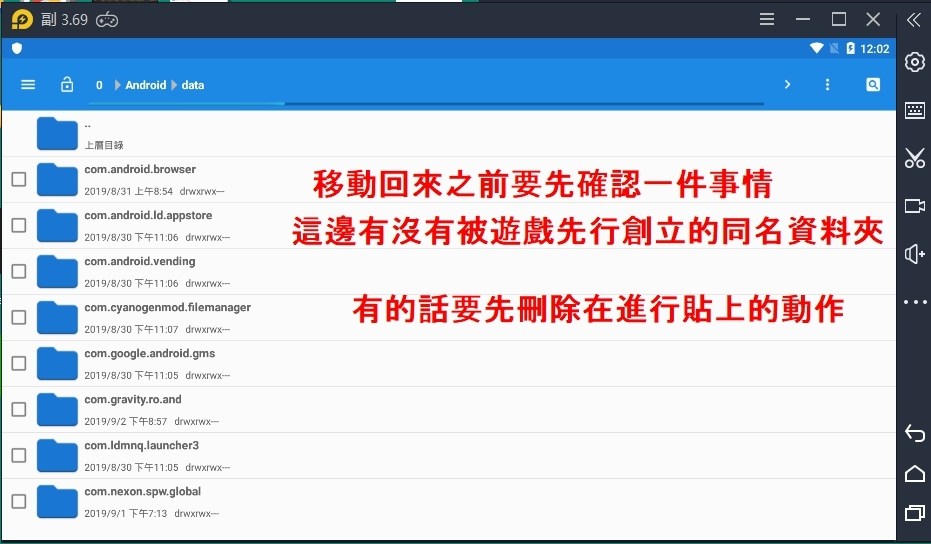The width and height of the screenshot is (931, 544).
Task: Open the recent apps icon in the sidebar
Action: pyautogui.click(x=914, y=513)
